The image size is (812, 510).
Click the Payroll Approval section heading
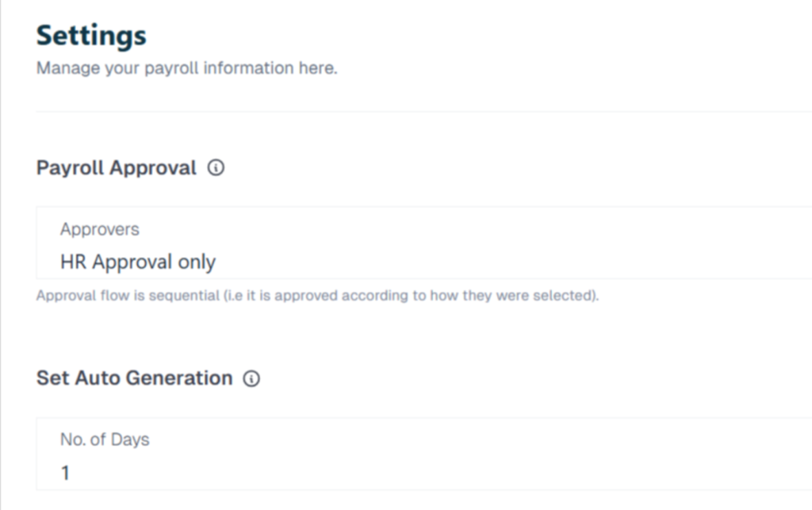pyautogui.click(x=116, y=168)
